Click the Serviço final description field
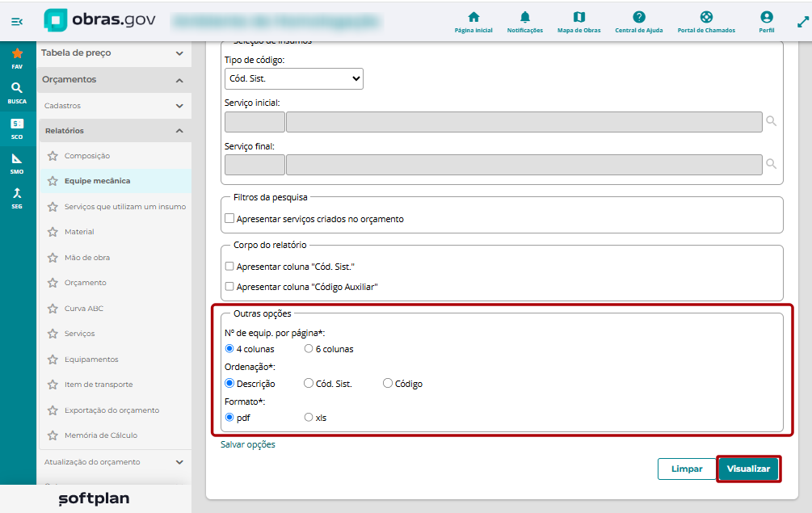This screenshot has height=513, width=812. pos(524,165)
